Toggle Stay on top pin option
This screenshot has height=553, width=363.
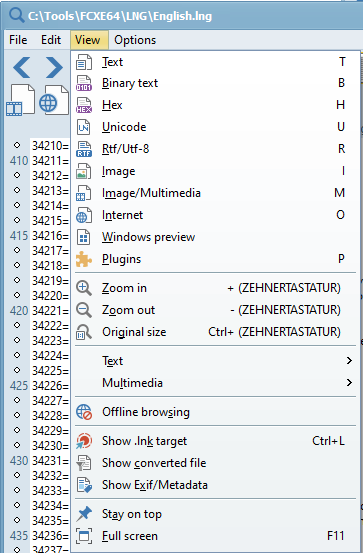215,514
